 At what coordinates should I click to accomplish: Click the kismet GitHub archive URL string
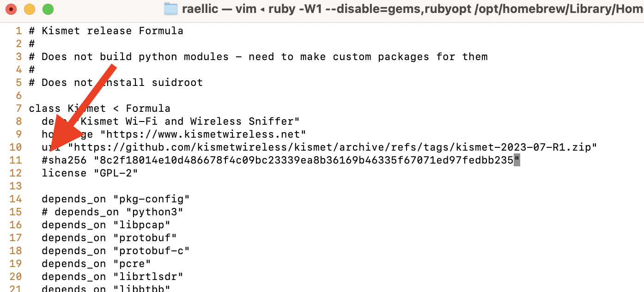click(333, 147)
